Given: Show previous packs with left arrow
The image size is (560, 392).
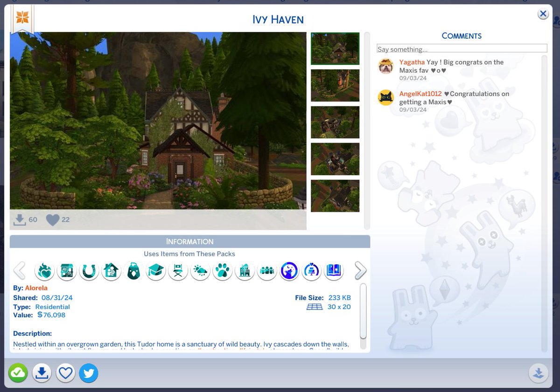Looking at the screenshot, I should (x=19, y=270).
